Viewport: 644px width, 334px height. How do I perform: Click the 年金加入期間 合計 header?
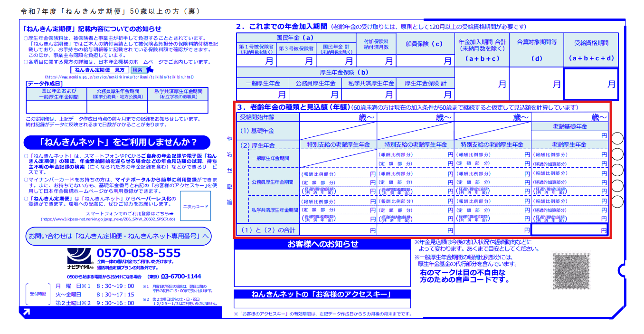482,50
